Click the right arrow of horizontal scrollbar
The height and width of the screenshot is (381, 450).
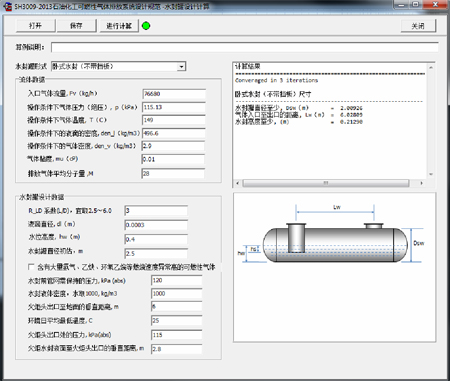tap(422, 183)
